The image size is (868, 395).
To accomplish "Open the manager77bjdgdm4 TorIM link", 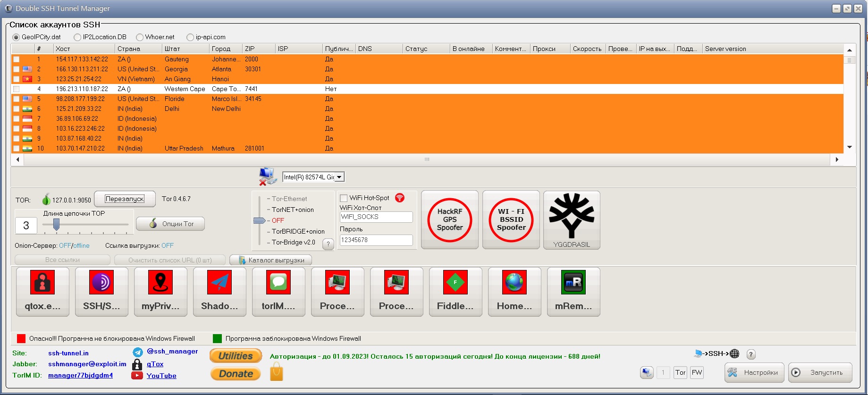I will pos(80,376).
